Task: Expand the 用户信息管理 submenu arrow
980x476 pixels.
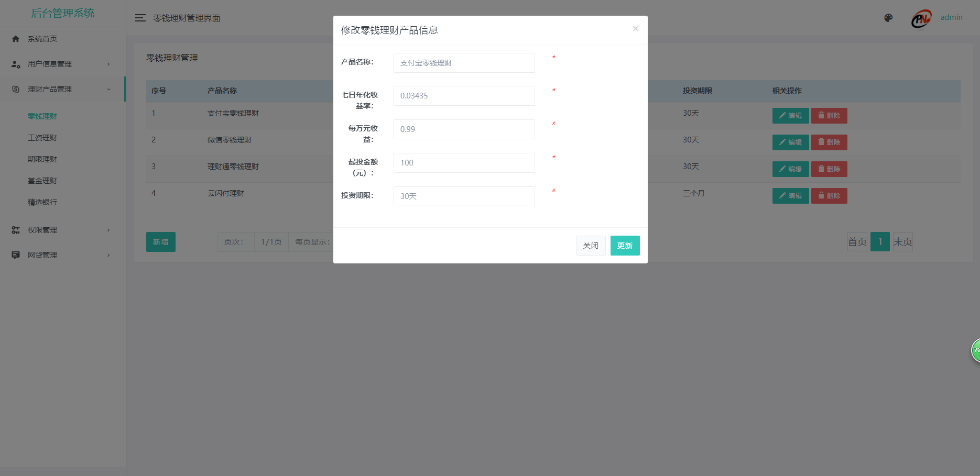Action: 108,64
